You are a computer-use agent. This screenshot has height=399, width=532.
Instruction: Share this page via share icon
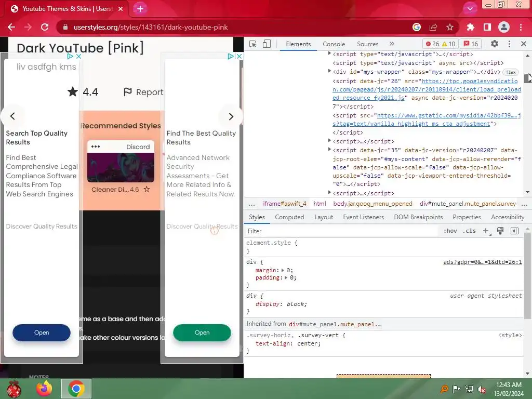pyautogui.click(x=433, y=27)
